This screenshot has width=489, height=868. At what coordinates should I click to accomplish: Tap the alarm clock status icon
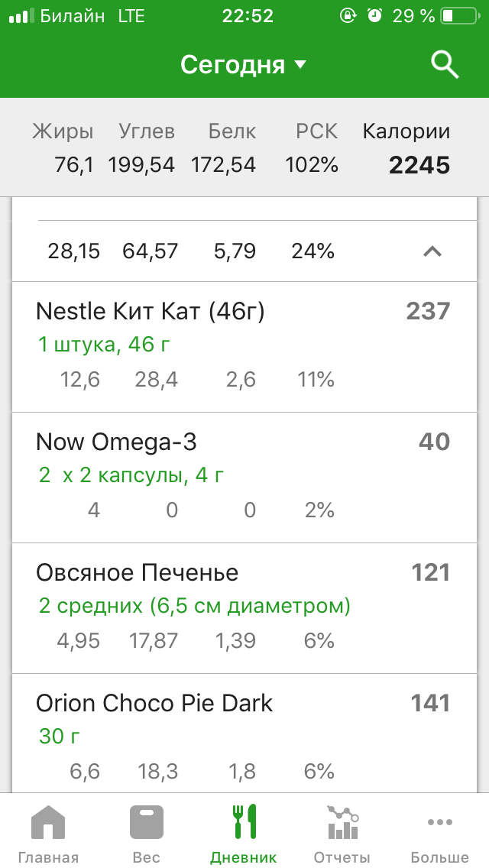click(375, 15)
